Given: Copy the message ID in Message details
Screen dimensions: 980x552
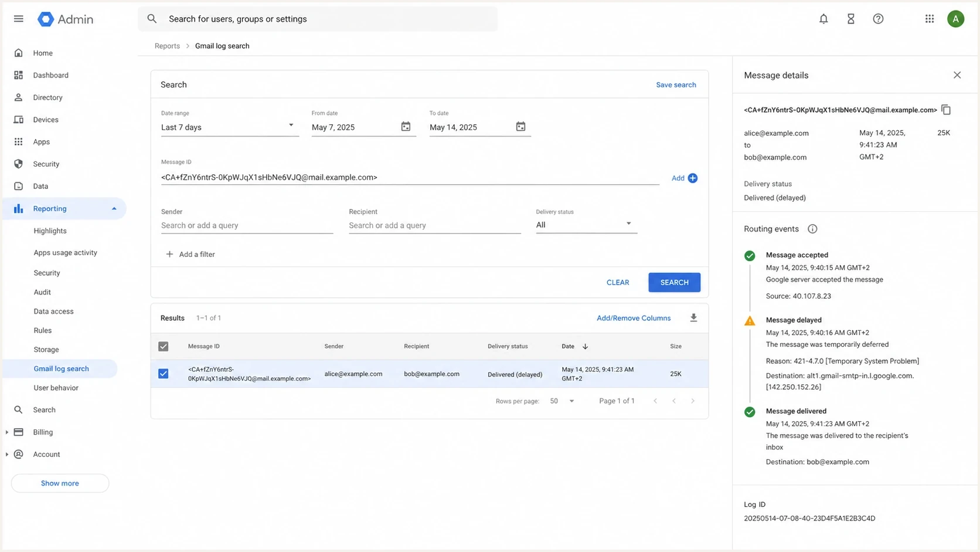Looking at the screenshot, I should (x=946, y=110).
